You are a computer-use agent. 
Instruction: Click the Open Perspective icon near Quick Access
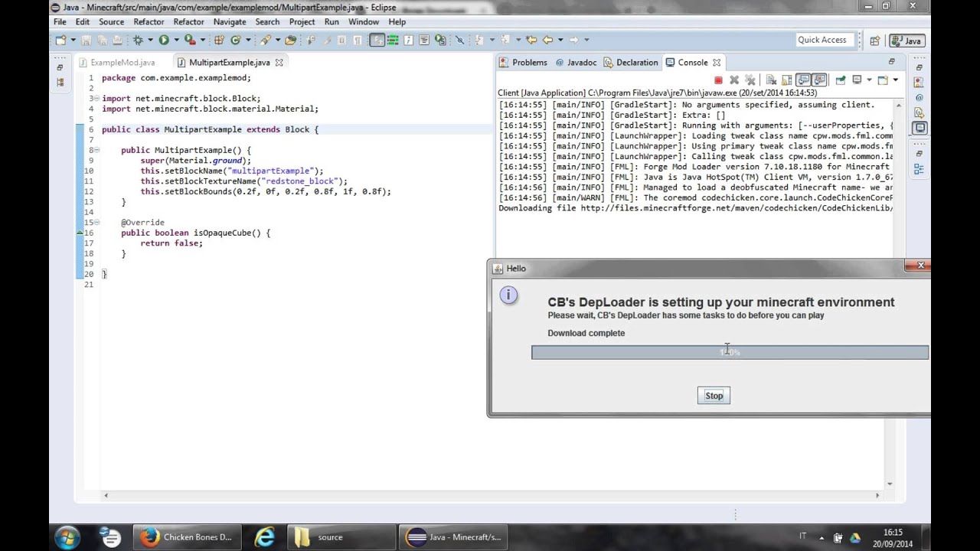point(874,41)
